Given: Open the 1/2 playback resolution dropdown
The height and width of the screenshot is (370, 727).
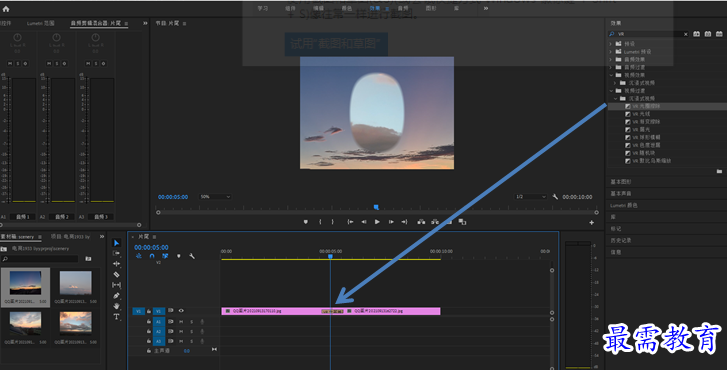Looking at the screenshot, I should point(530,197).
